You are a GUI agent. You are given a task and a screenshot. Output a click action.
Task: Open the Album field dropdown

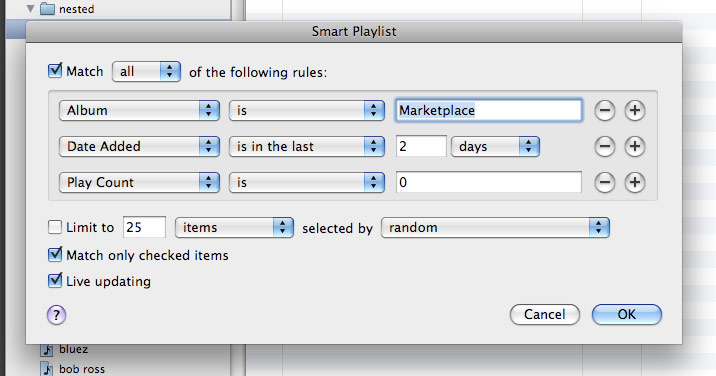139,110
